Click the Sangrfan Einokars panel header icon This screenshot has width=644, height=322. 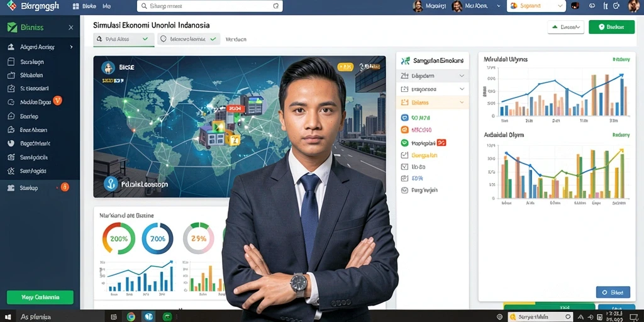(406, 61)
